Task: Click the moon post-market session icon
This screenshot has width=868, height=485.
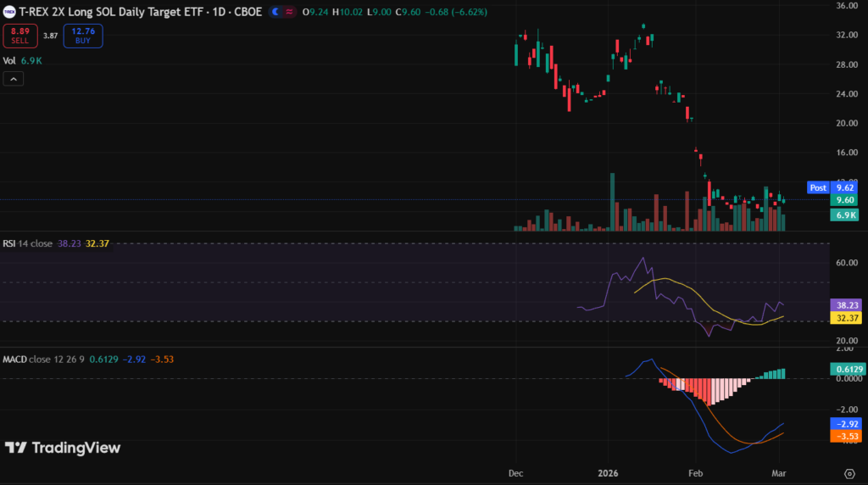Action: 275,13
